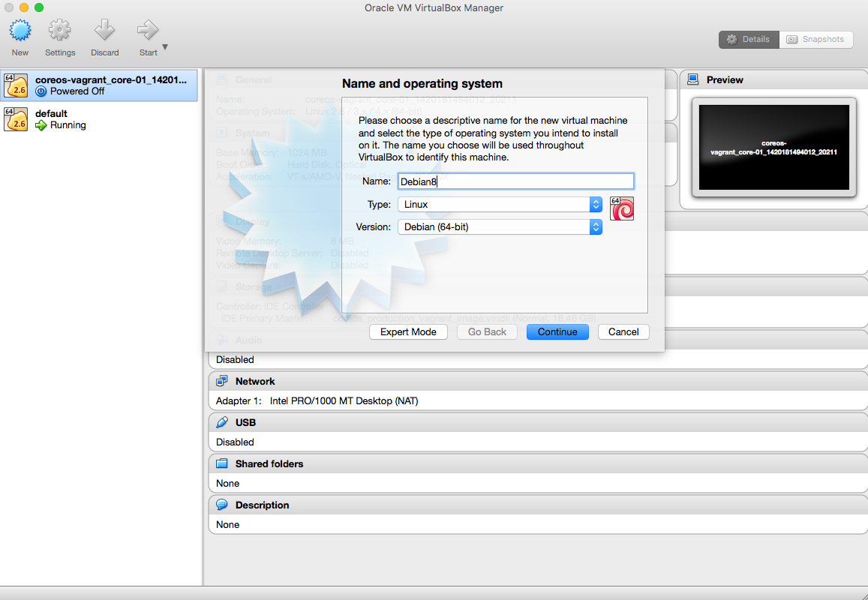Open the Type dropdown showing Linux

pyautogui.click(x=500, y=204)
